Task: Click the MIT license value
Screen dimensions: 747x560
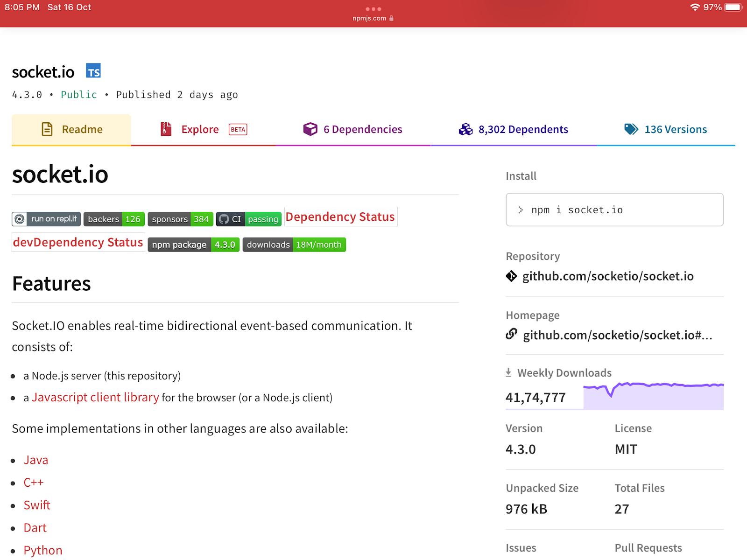Action: tap(626, 449)
